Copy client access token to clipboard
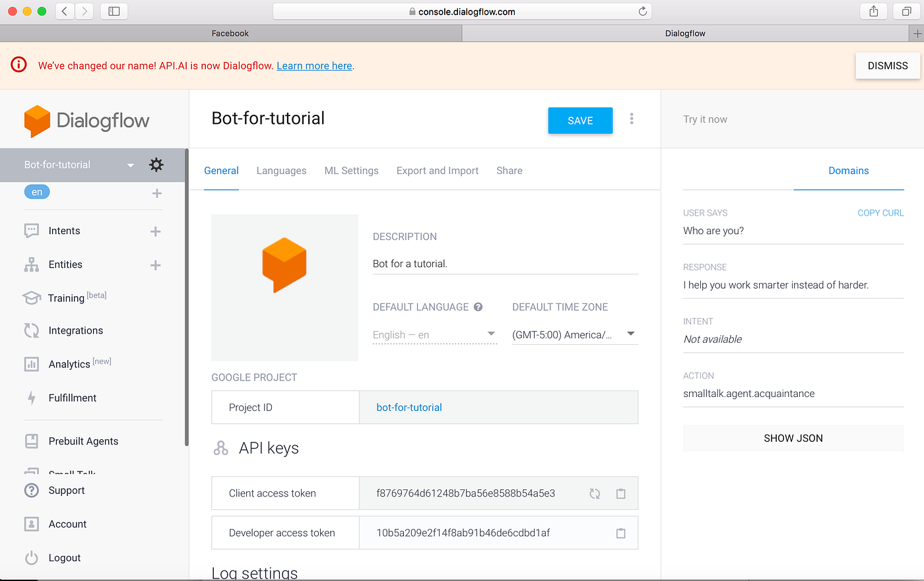924x581 pixels. (621, 493)
